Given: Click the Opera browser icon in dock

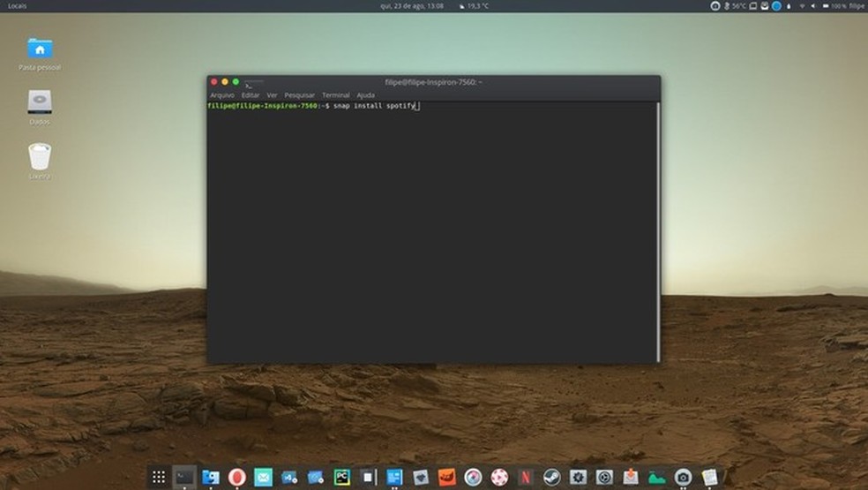Looking at the screenshot, I should (236, 478).
